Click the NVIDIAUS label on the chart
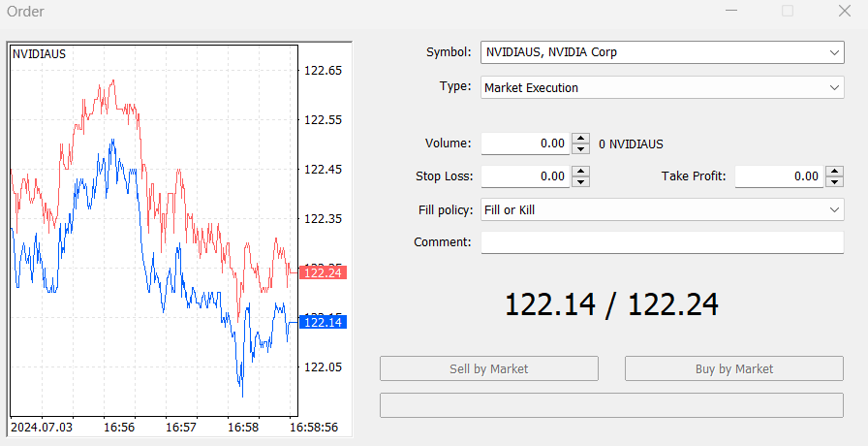The width and height of the screenshot is (868, 446). (x=40, y=54)
